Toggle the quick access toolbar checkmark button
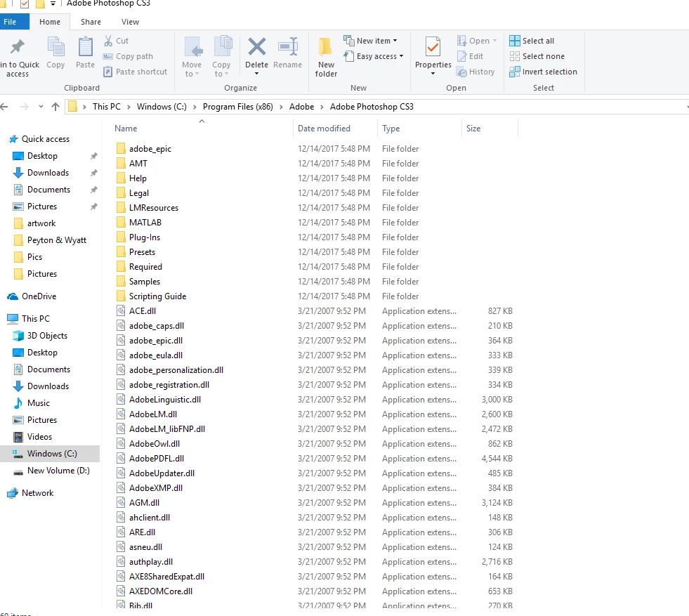The width and height of the screenshot is (689, 616). (25, 4)
